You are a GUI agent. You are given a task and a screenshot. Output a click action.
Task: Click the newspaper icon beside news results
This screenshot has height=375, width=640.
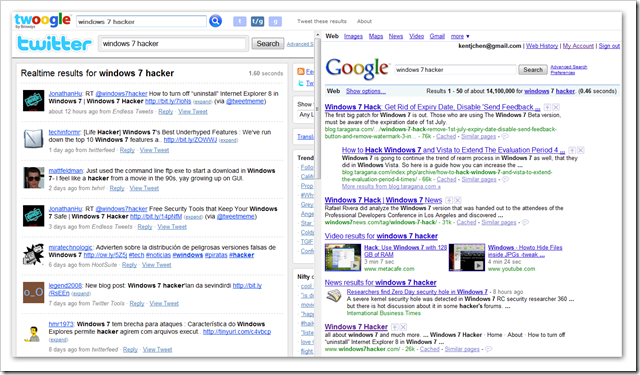click(334, 295)
